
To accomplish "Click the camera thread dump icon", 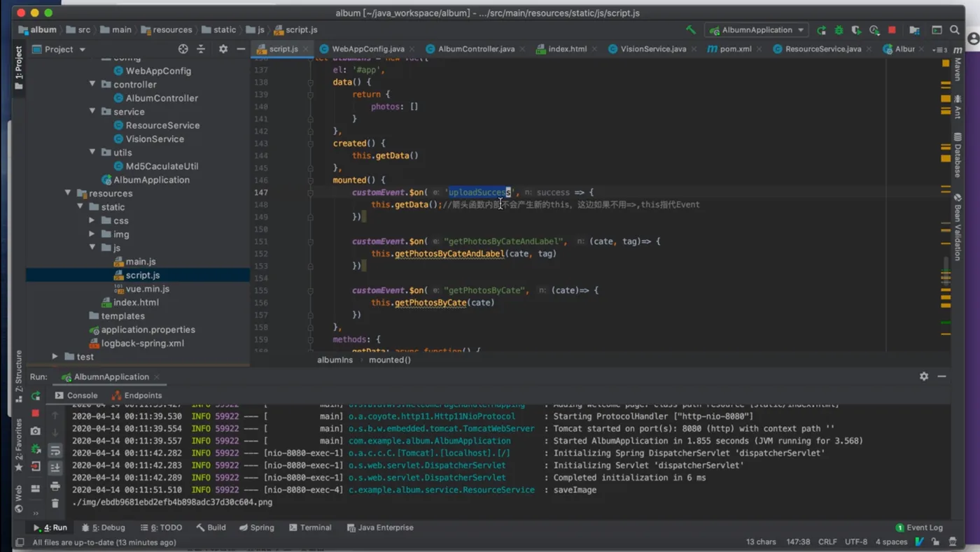I will [x=36, y=431].
